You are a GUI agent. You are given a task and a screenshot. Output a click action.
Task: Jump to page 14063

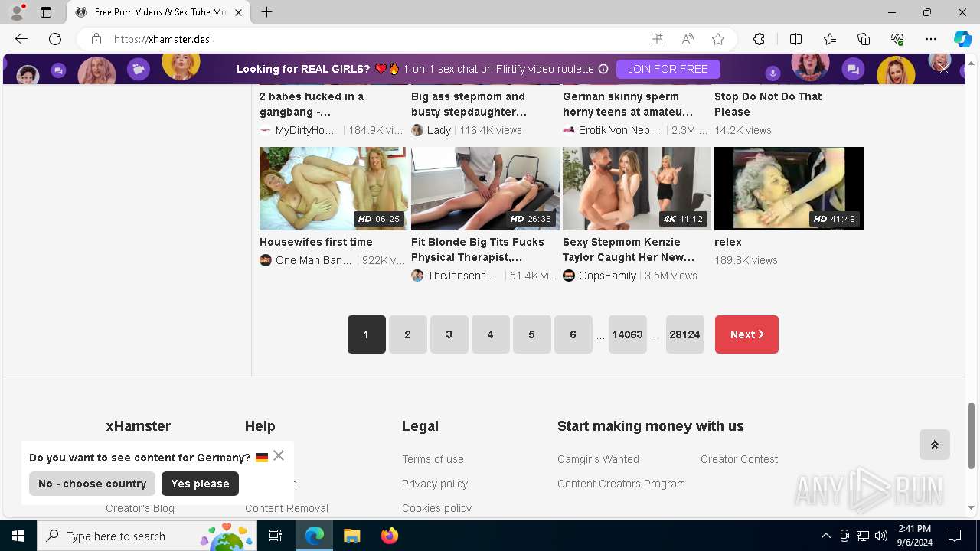pyautogui.click(x=628, y=334)
